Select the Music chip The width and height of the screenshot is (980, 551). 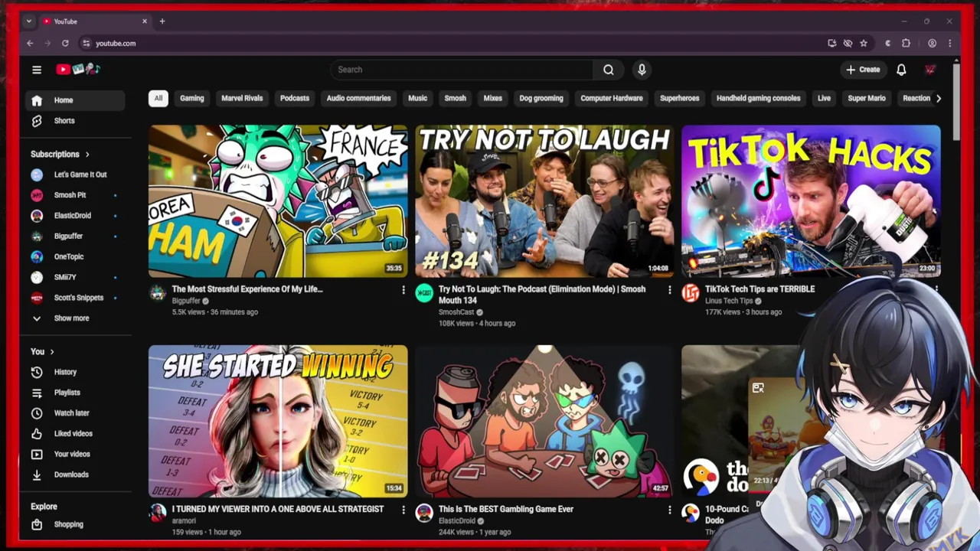point(417,98)
